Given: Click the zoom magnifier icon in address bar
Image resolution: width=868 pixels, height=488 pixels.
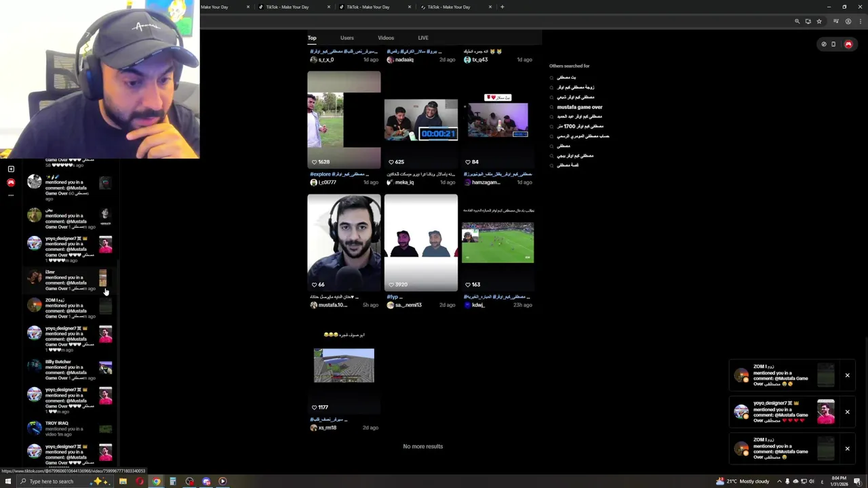Looking at the screenshot, I should tap(797, 22).
